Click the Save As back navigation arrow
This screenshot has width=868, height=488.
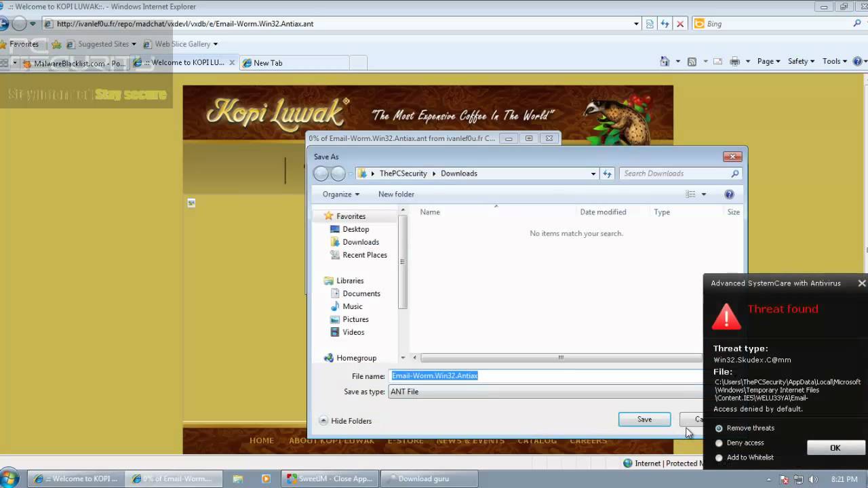pos(321,174)
